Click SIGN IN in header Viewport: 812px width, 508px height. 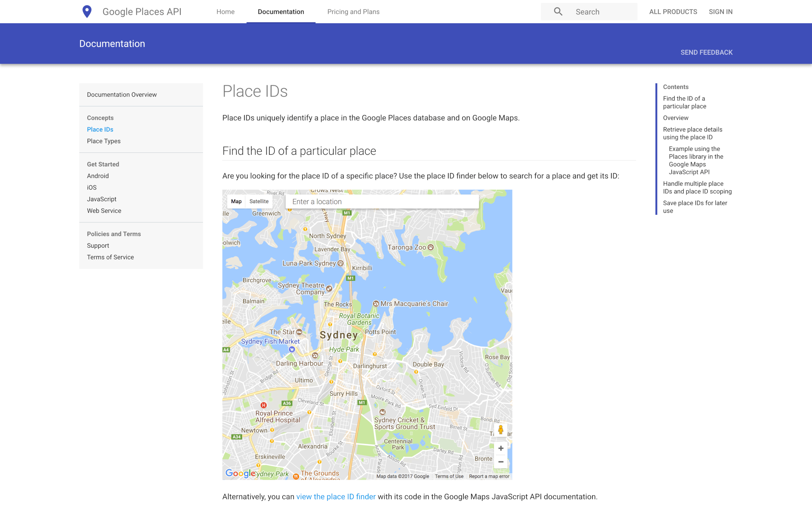click(720, 12)
